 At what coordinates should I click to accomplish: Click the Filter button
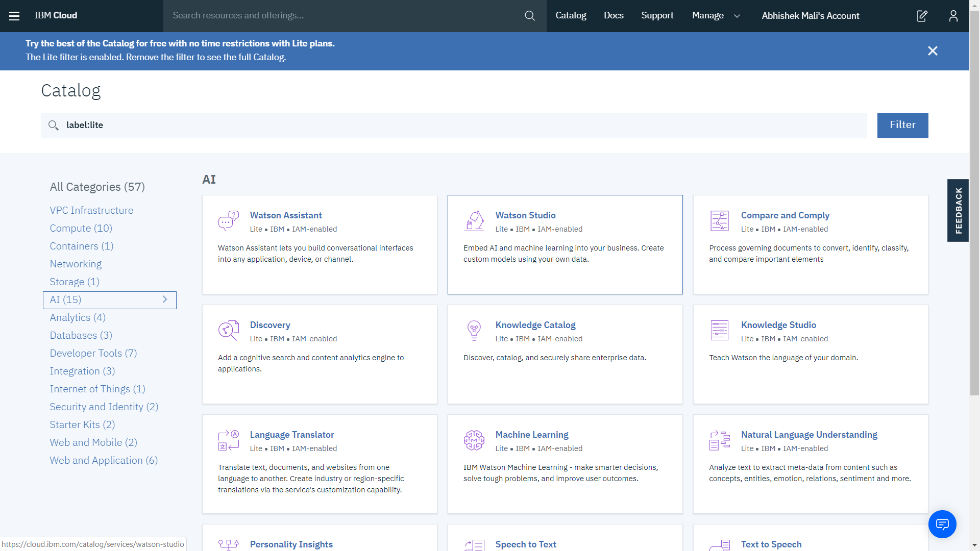click(x=902, y=125)
